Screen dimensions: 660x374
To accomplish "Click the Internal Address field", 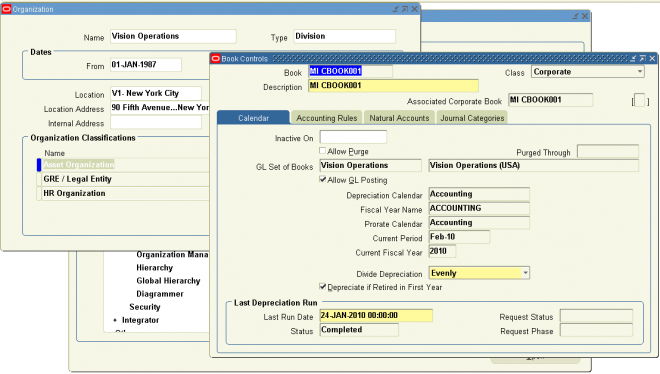I will coord(156,122).
